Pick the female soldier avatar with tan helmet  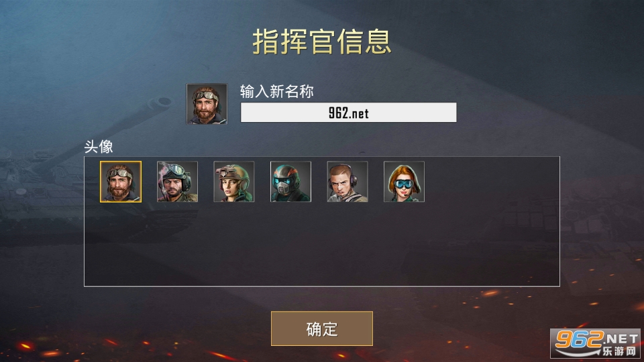pos(234,182)
